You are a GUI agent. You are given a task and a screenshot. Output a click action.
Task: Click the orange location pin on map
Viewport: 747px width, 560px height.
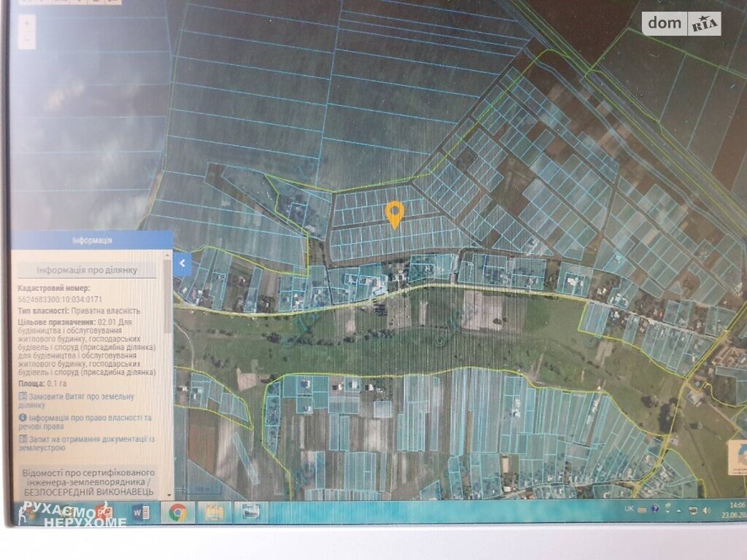[x=395, y=214]
